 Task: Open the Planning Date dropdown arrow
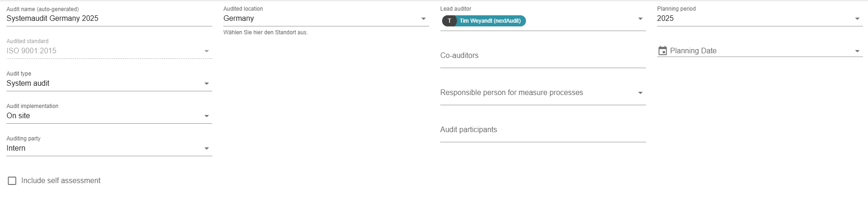pos(857,51)
